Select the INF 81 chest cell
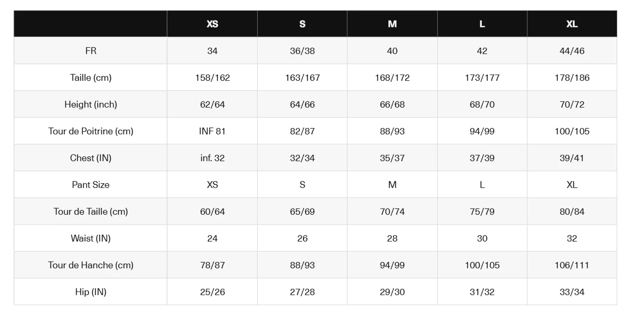Screen dimensions: 644x323 click(212, 131)
